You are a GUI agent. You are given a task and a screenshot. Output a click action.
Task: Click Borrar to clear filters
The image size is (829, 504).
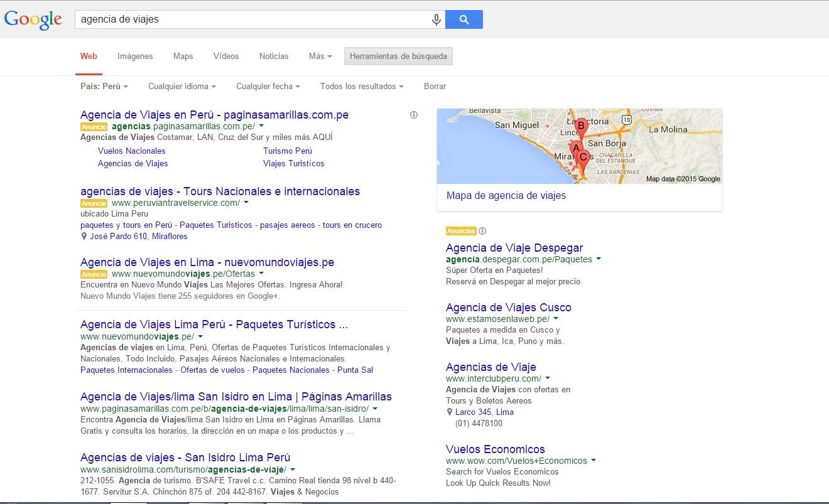coord(435,86)
